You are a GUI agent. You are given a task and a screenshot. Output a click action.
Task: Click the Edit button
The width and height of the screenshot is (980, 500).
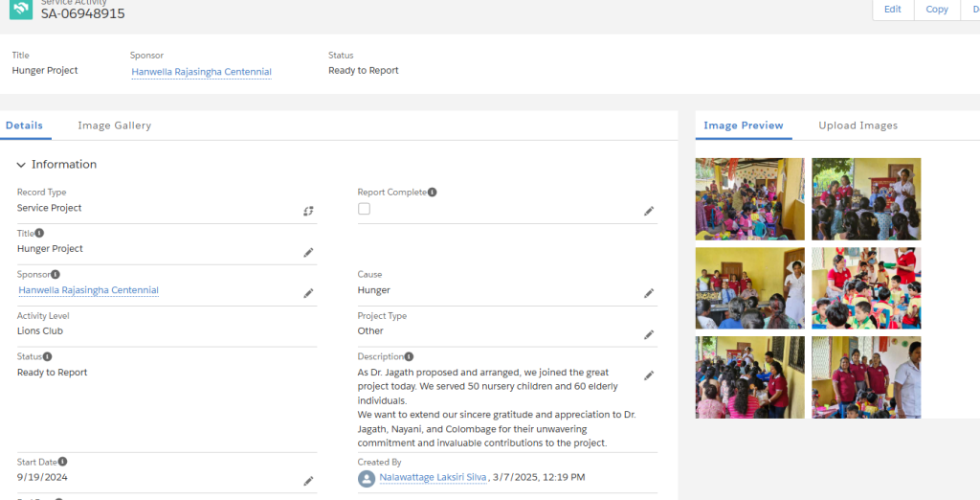pos(893,10)
